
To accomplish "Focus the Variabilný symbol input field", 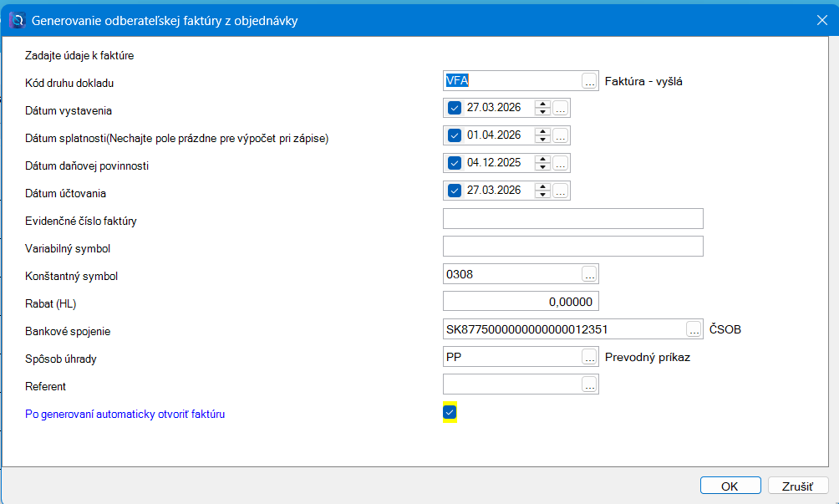I will click(x=572, y=247).
